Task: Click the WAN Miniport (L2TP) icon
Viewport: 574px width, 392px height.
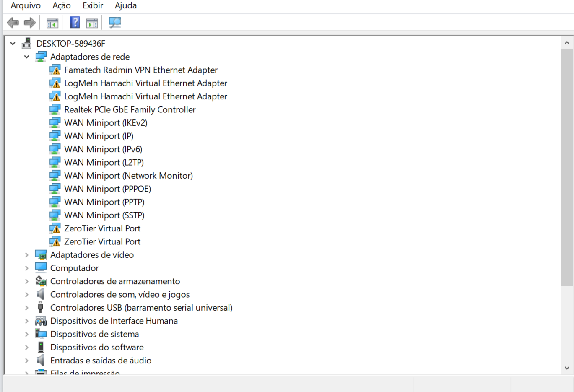Action: pyautogui.click(x=55, y=162)
